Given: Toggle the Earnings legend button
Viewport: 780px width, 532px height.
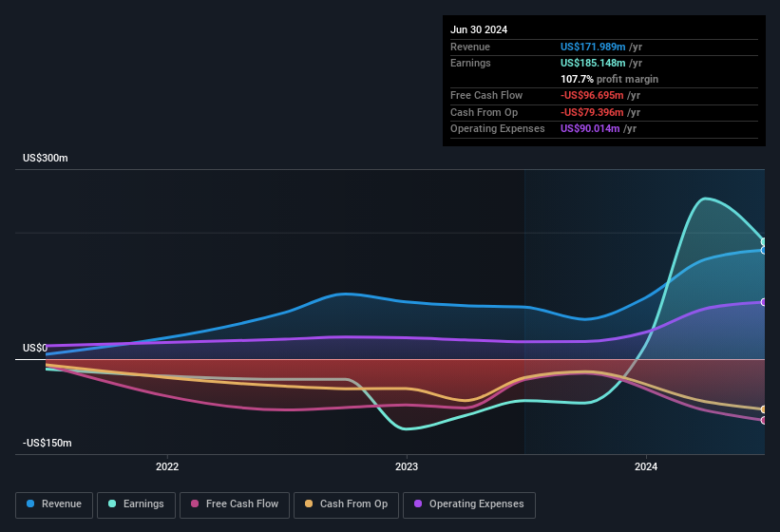Looking at the screenshot, I should click(136, 505).
